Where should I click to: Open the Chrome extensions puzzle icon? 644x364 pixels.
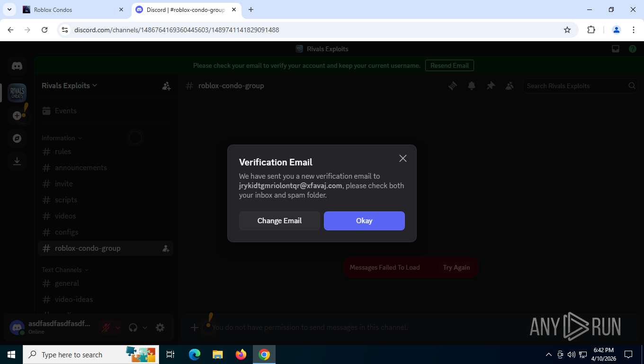tap(591, 30)
